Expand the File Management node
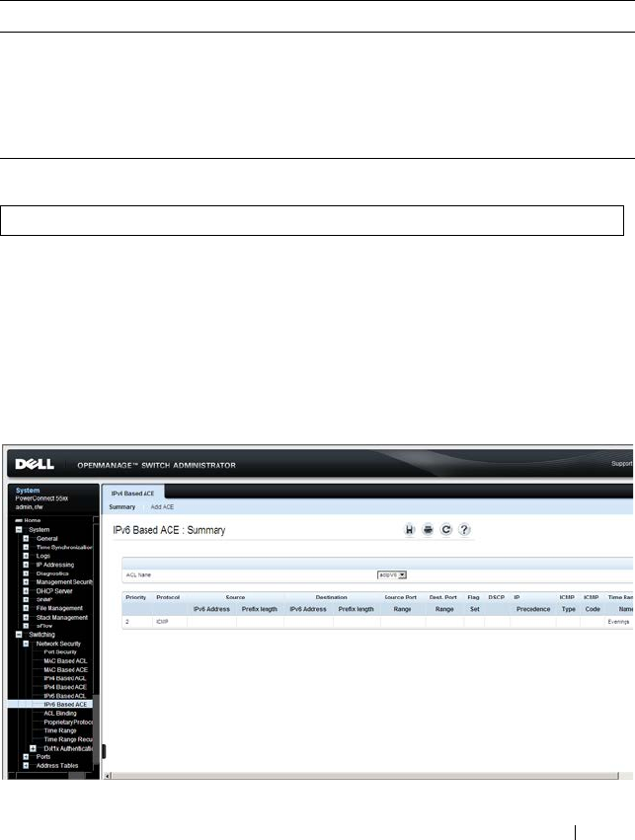The width and height of the screenshot is (635, 840). (26, 608)
